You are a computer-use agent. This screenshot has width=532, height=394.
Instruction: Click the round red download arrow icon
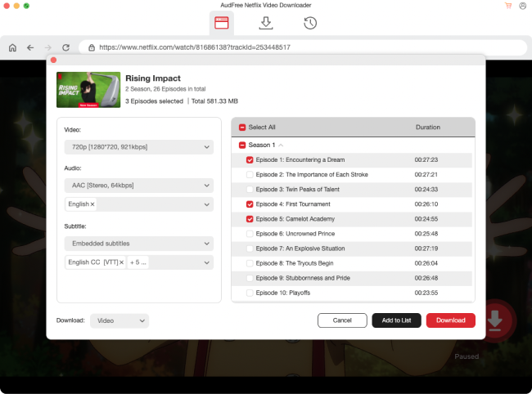[495, 320]
